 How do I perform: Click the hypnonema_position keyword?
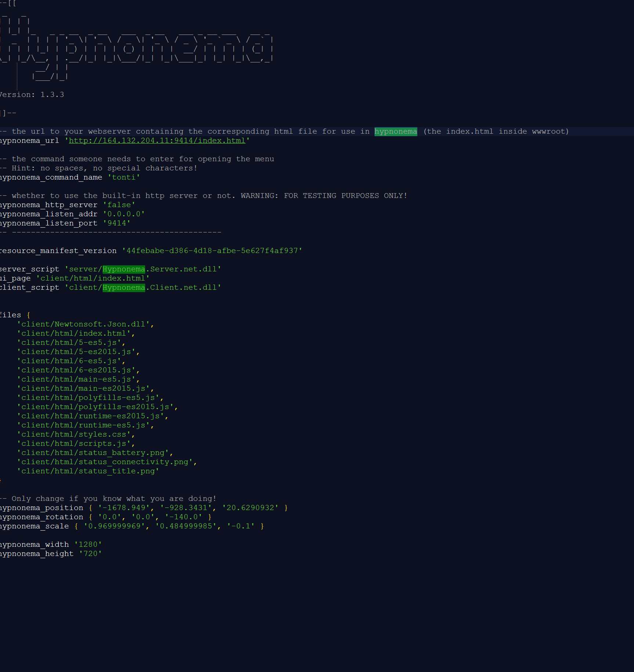[x=41, y=508]
